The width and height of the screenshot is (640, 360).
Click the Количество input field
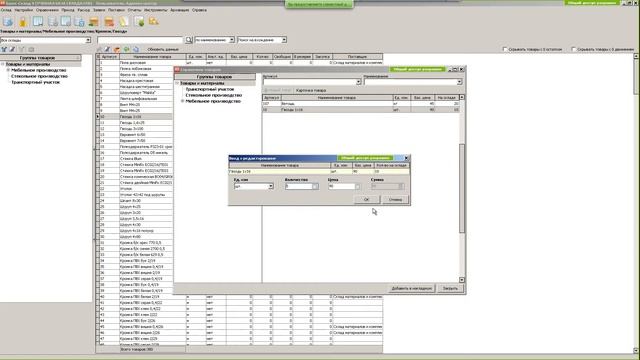299,187
